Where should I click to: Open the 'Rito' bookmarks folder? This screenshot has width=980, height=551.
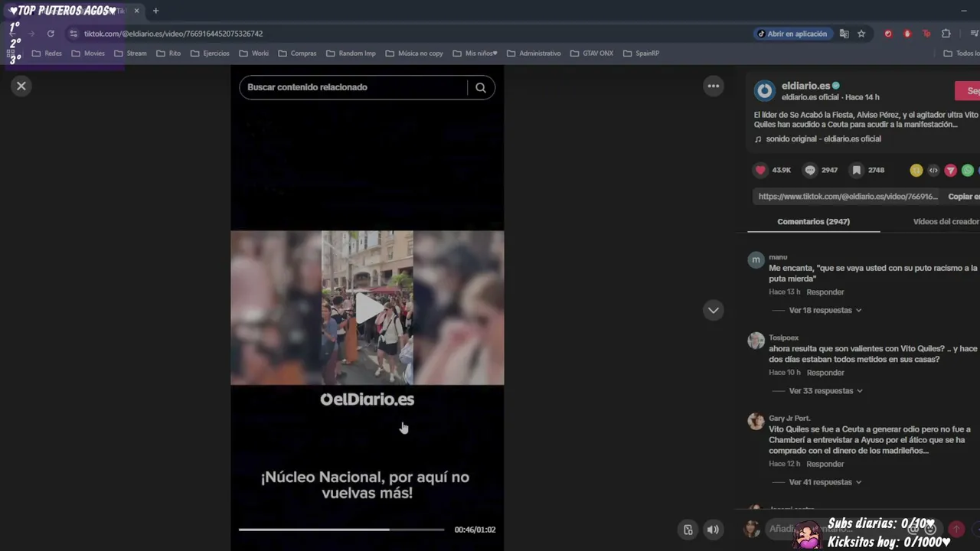point(168,54)
